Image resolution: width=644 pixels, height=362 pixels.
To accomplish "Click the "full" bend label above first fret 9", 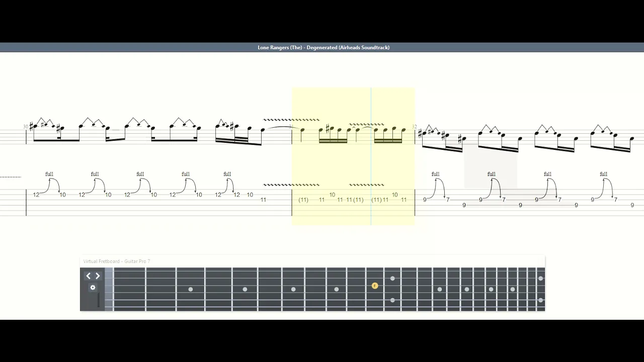I will tap(435, 174).
